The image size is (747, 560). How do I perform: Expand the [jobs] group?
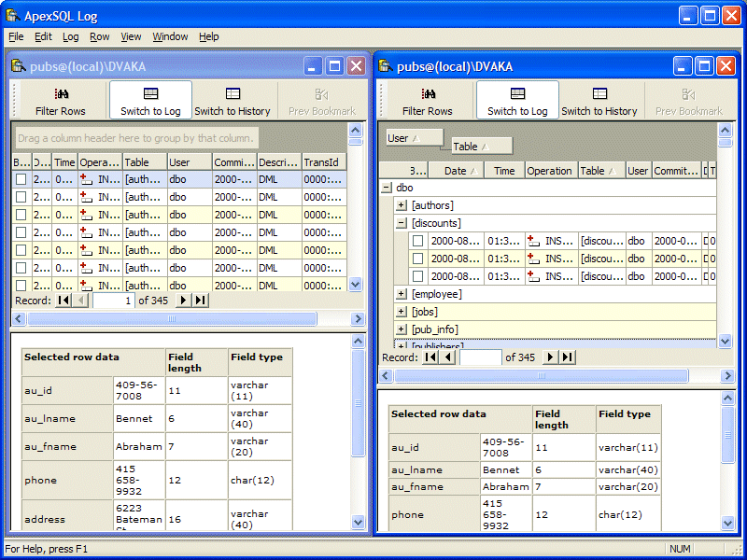pos(402,312)
